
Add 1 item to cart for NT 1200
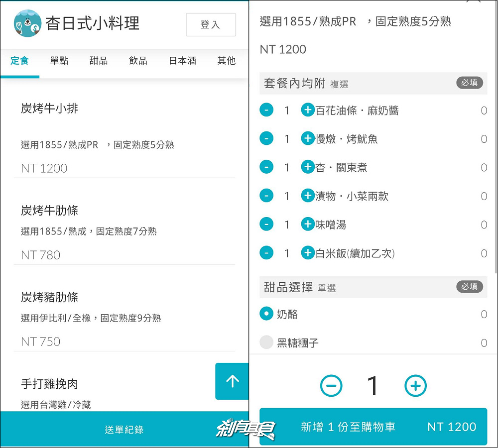pos(373,427)
